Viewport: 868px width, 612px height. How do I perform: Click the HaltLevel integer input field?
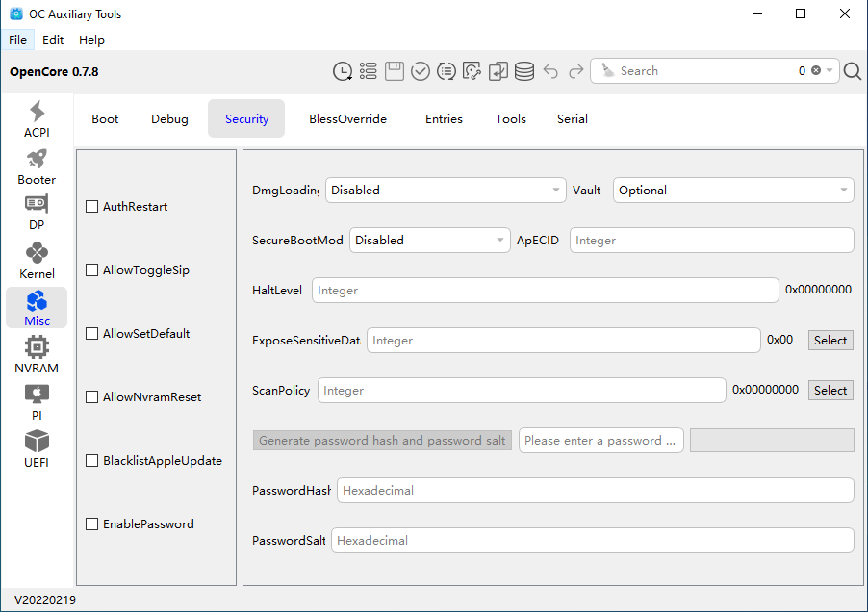click(545, 291)
